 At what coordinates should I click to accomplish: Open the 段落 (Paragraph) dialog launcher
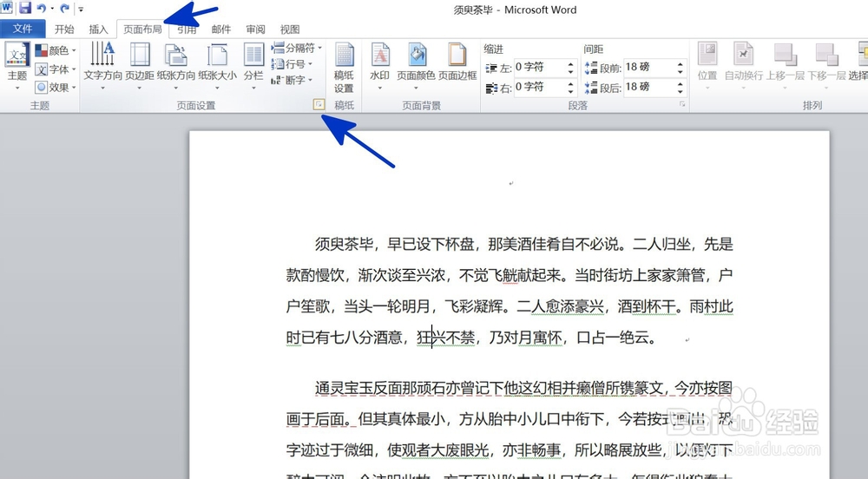tap(682, 104)
